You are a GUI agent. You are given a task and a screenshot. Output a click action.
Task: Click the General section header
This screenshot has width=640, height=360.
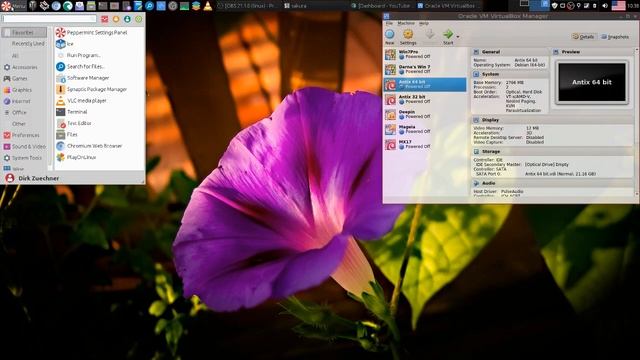click(510, 52)
